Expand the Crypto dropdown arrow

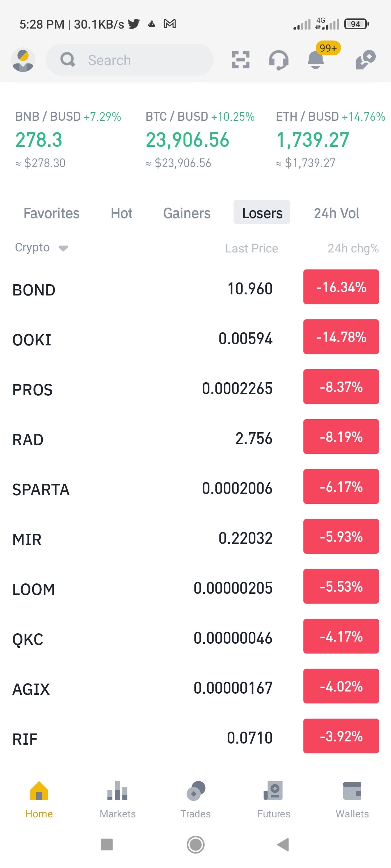63,248
